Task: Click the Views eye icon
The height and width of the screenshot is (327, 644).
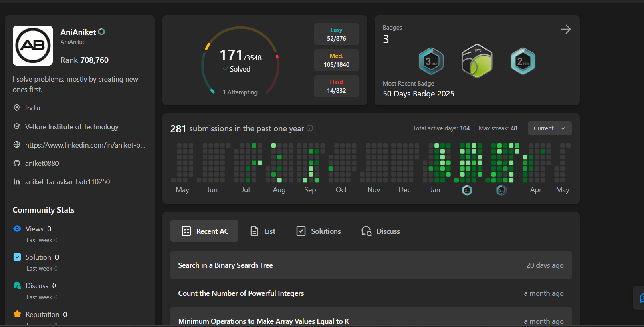Action: [x=17, y=229]
